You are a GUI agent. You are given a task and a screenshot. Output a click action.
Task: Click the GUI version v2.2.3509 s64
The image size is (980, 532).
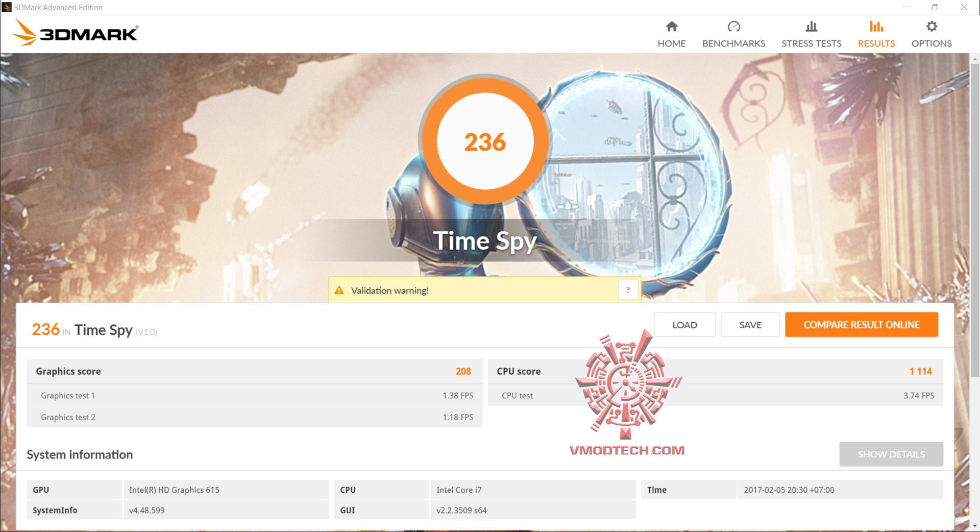tap(461, 511)
